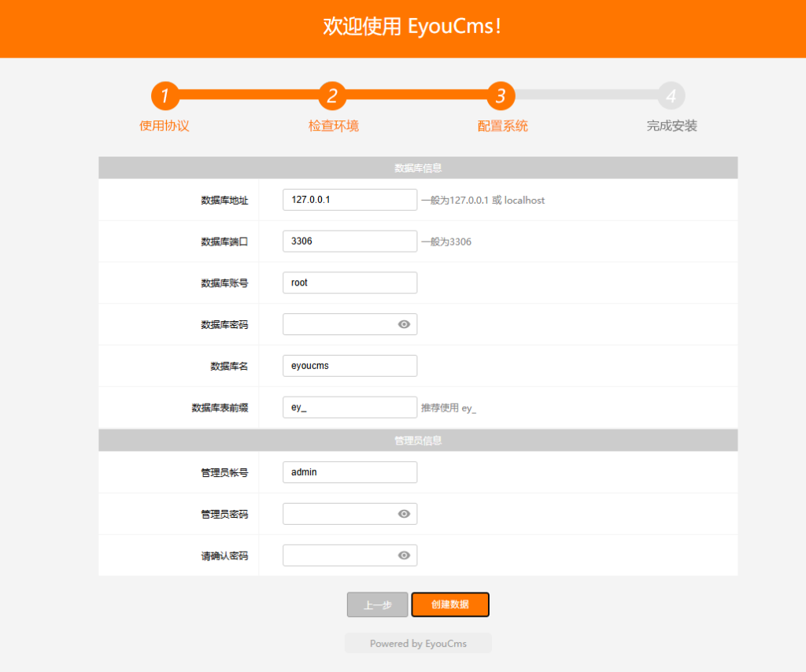Click the 数据库信息 section header
806x672 pixels.
tap(418, 168)
